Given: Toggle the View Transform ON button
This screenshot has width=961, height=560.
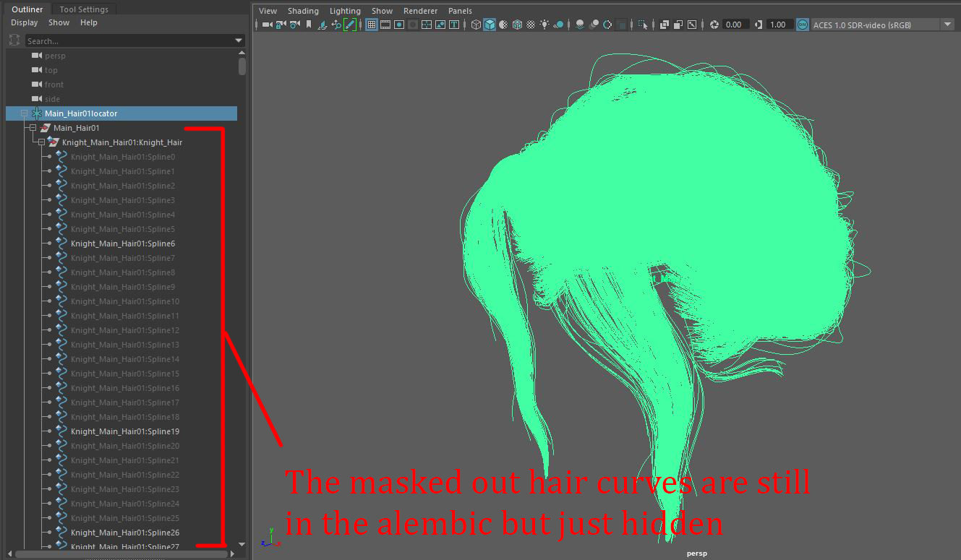Looking at the screenshot, I should coord(803,25).
